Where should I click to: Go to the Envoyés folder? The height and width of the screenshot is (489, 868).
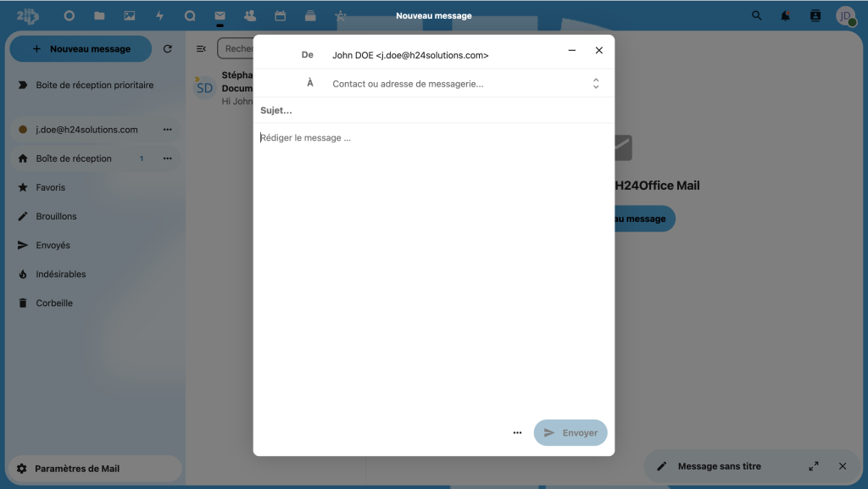[53, 245]
